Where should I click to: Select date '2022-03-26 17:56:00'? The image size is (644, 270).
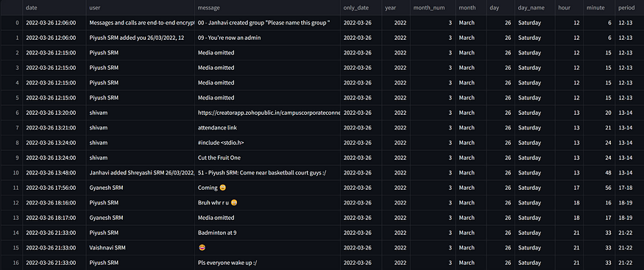(x=54, y=188)
